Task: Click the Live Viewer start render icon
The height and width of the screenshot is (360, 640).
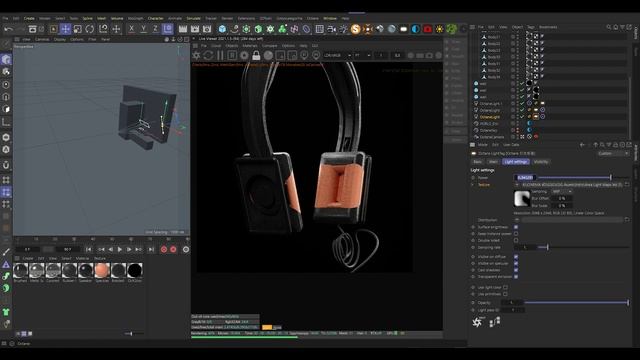Action: pyautogui.click(x=196, y=55)
